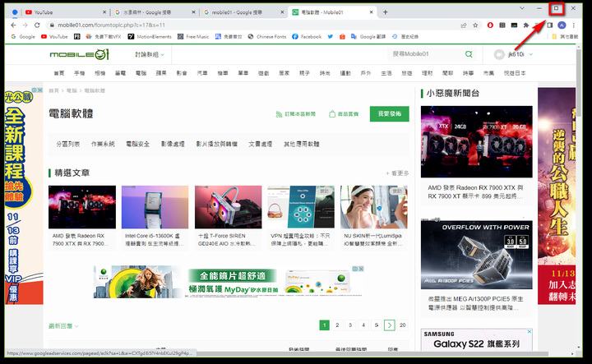
Task: Open the 旅遊 nav item
Action: (407, 73)
